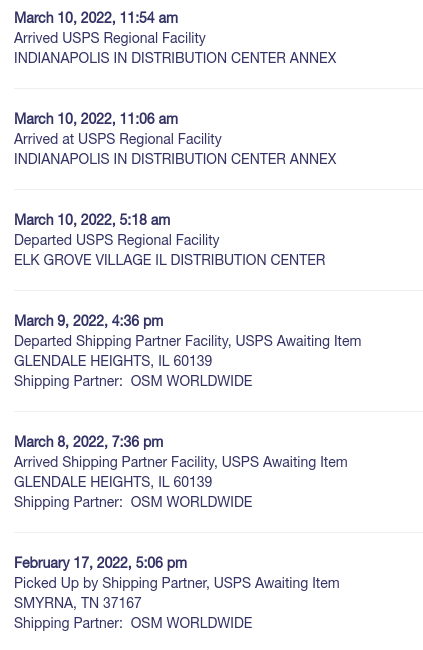Select 'Departed Shipping Partner Facility' status line
This screenshot has height=650, width=423.
tap(187, 341)
